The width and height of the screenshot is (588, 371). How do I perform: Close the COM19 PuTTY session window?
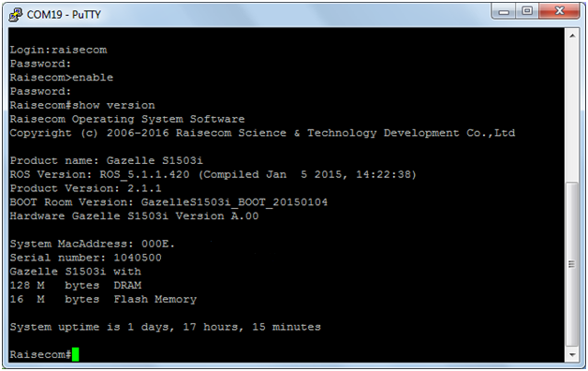(560, 11)
